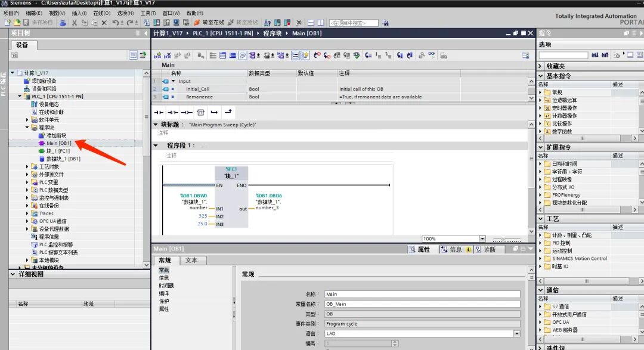Open the LAD language dropdown
Image resolution: width=644 pixels, height=350 pixels.
click(x=516, y=333)
